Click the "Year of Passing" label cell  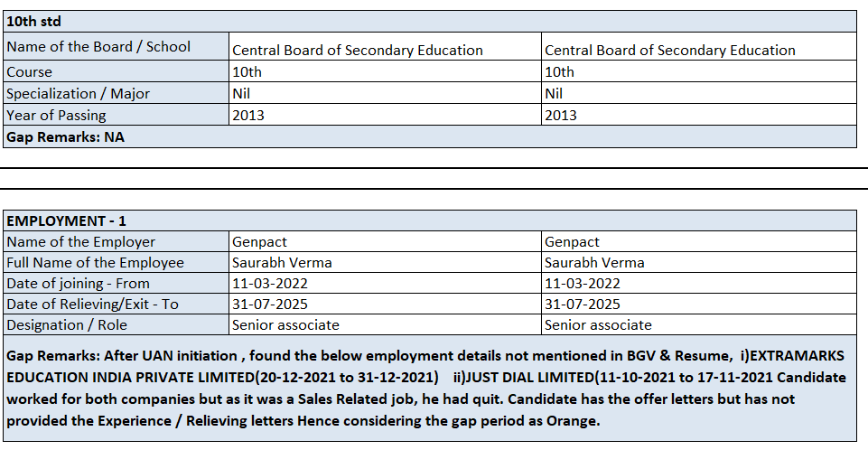[x=56, y=115]
